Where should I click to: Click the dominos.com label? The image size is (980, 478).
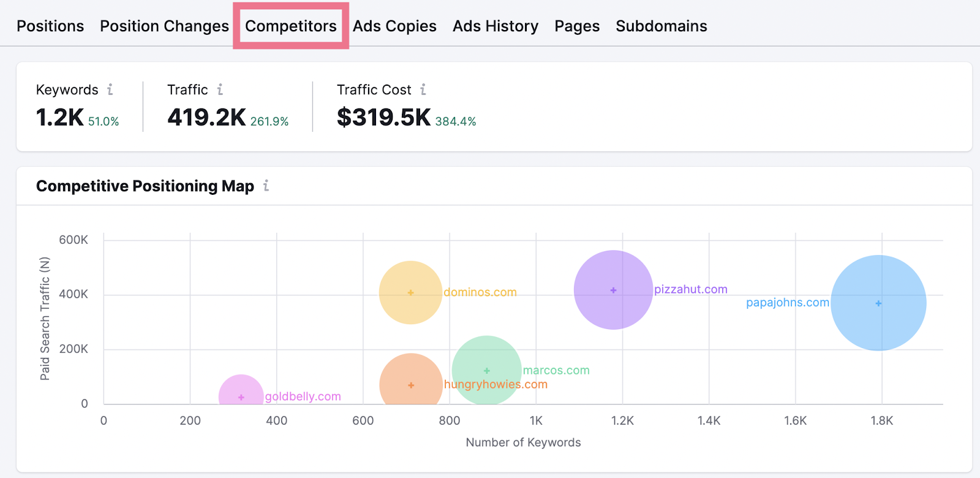[x=480, y=292]
